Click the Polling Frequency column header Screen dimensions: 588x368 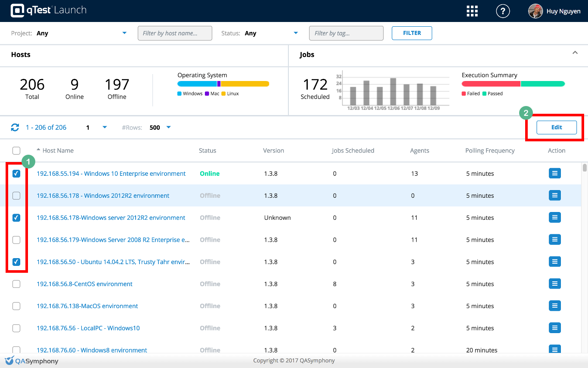(x=490, y=150)
